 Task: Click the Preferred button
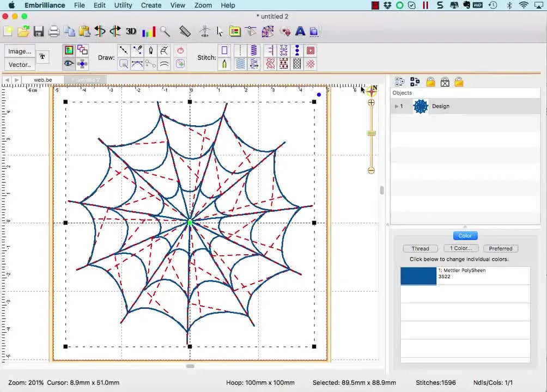point(500,248)
